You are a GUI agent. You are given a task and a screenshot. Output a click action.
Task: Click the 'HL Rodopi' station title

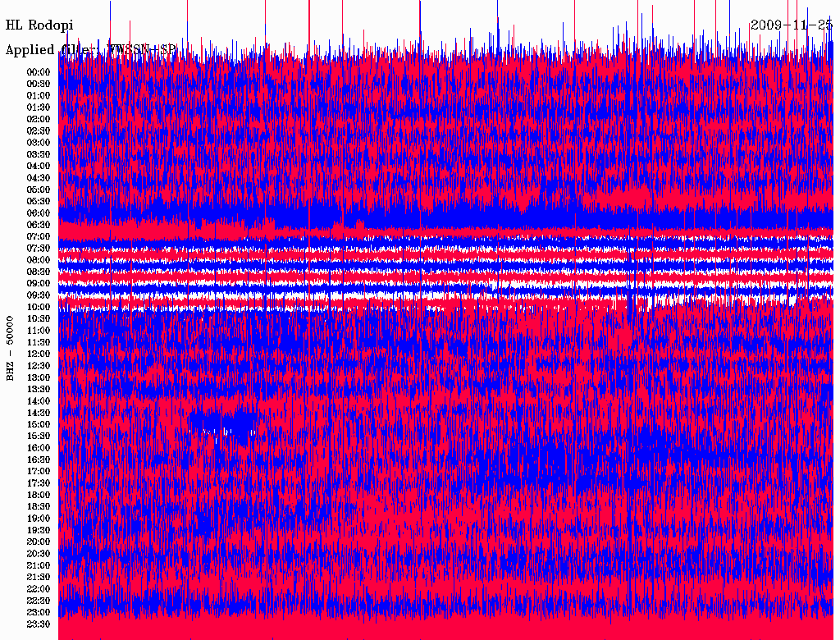tap(39, 25)
